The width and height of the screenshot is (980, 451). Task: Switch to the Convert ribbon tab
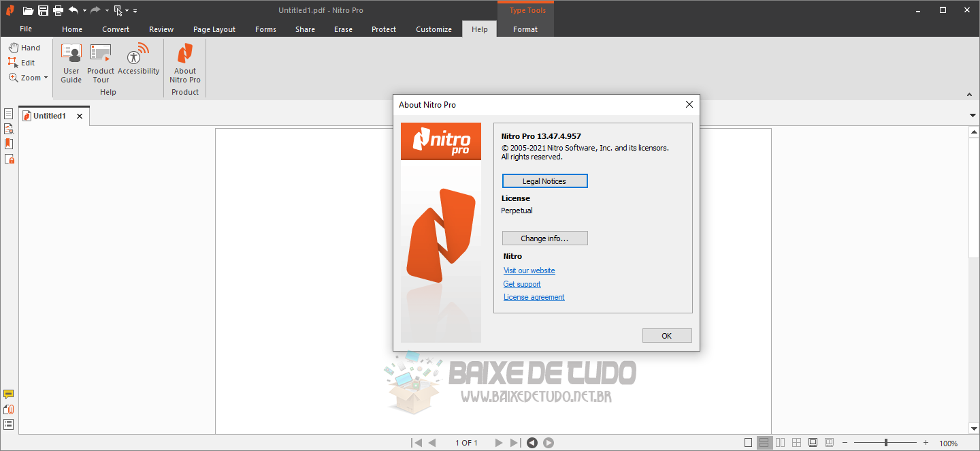coord(116,29)
